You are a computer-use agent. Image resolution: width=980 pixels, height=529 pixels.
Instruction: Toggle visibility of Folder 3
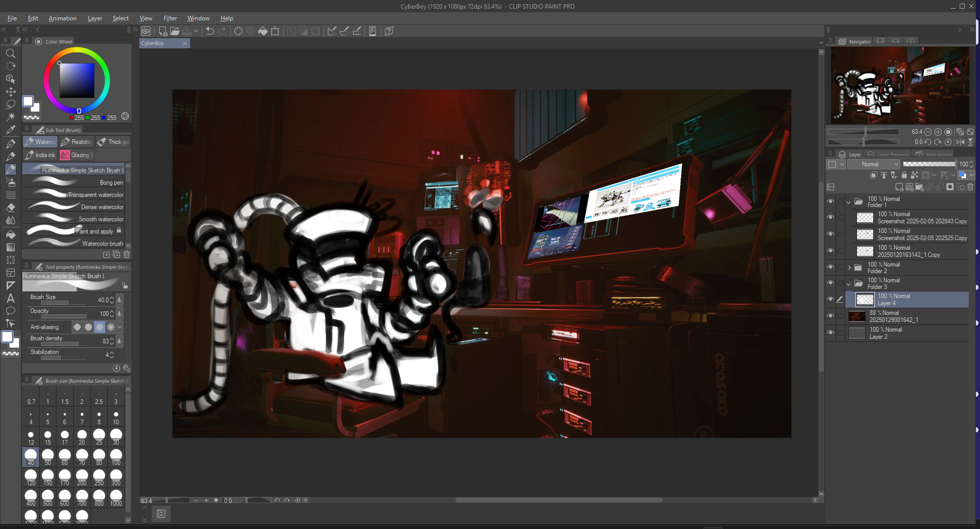coord(831,283)
